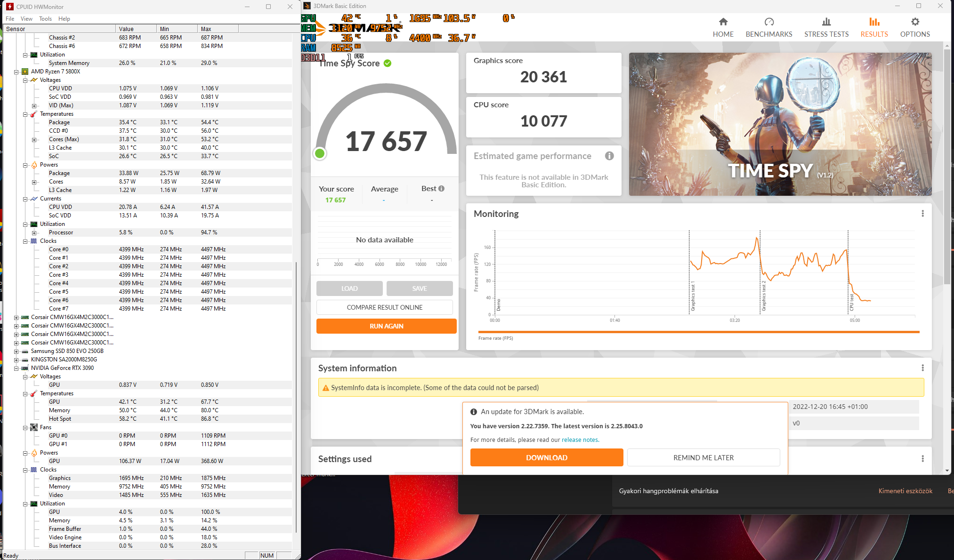Click the green validation check beside Time Spy Score

(x=388, y=63)
